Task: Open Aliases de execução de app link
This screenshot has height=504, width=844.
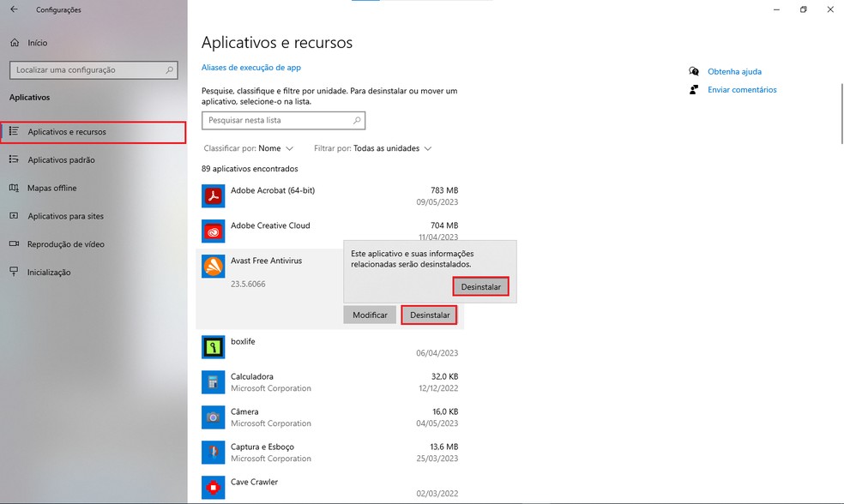Action: 250,68
